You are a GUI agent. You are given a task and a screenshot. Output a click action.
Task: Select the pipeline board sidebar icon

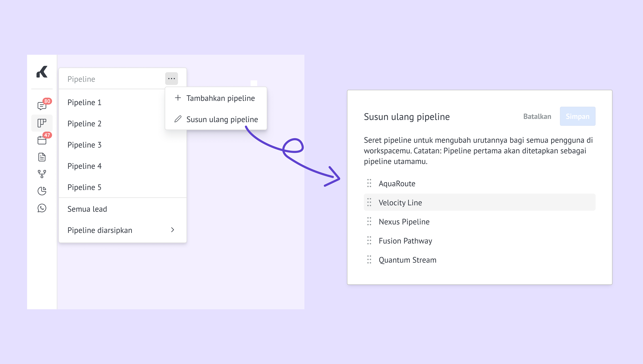click(x=42, y=123)
